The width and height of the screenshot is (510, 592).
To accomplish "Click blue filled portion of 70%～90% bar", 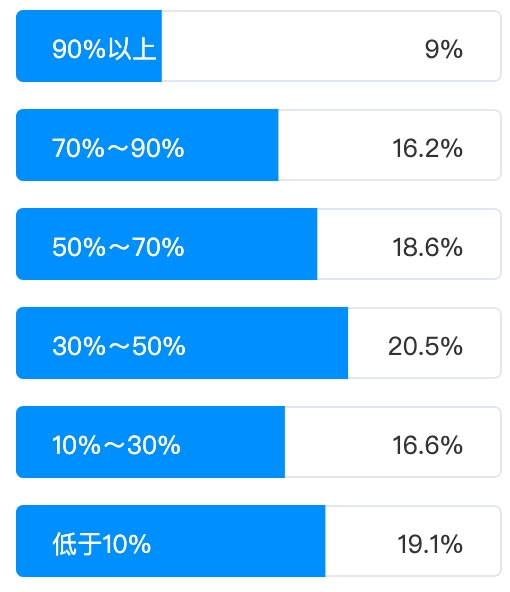I will (147, 145).
